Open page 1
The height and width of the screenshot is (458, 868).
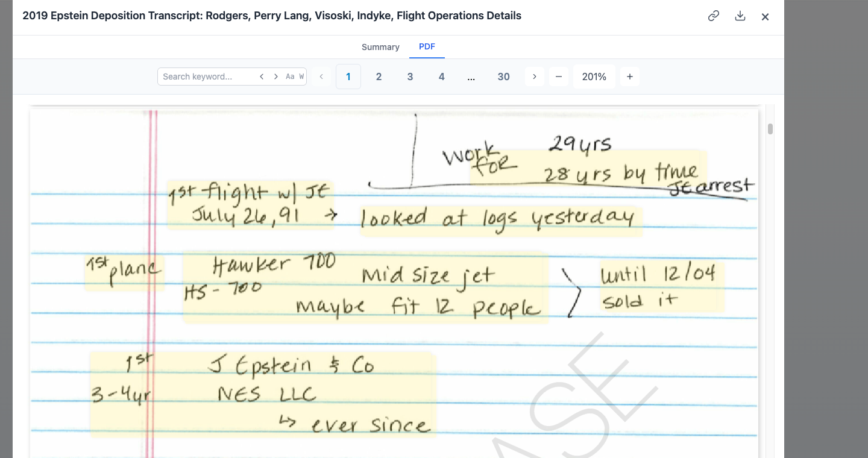(x=348, y=77)
